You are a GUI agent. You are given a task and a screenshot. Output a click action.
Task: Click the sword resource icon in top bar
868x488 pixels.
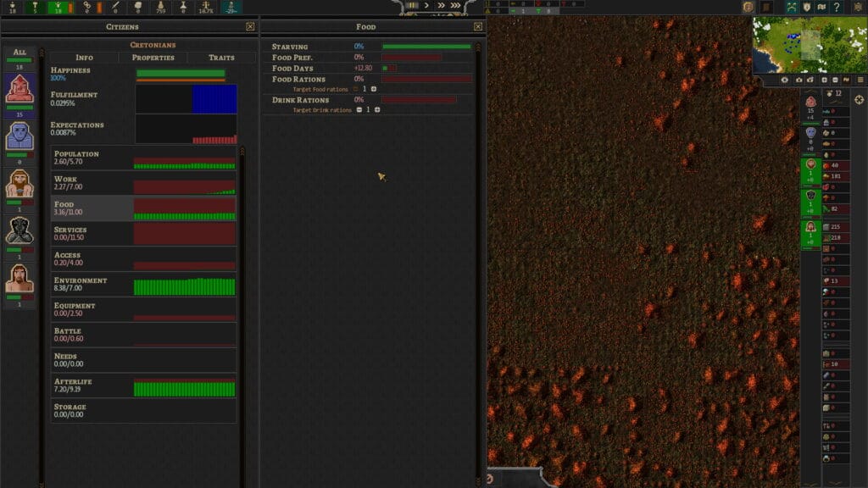pyautogui.click(x=115, y=7)
